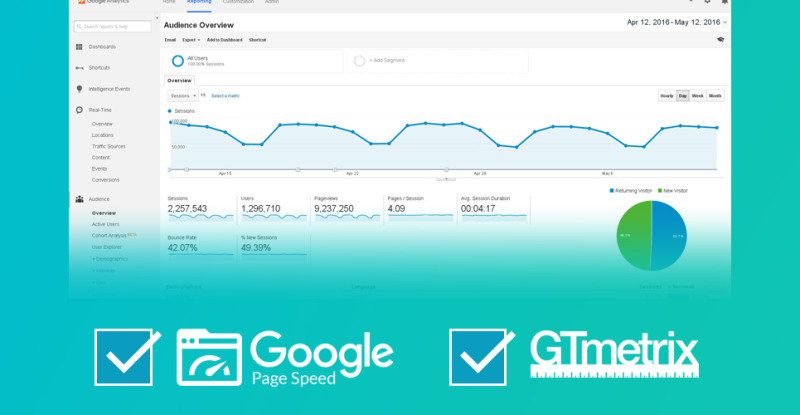The image size is (800, 415).
Task: Open Real-Time via its clock icon
Action: coord(79,110)
